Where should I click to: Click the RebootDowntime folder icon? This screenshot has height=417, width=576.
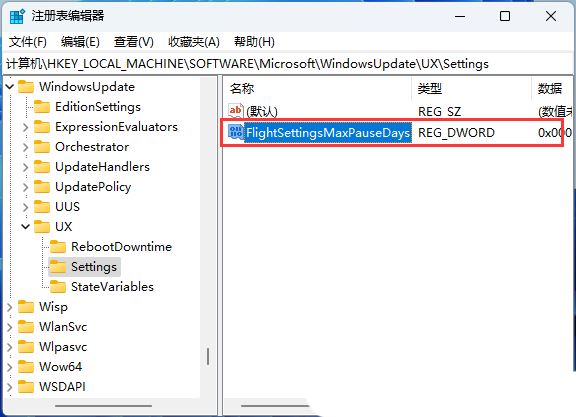tap(58, 247)
